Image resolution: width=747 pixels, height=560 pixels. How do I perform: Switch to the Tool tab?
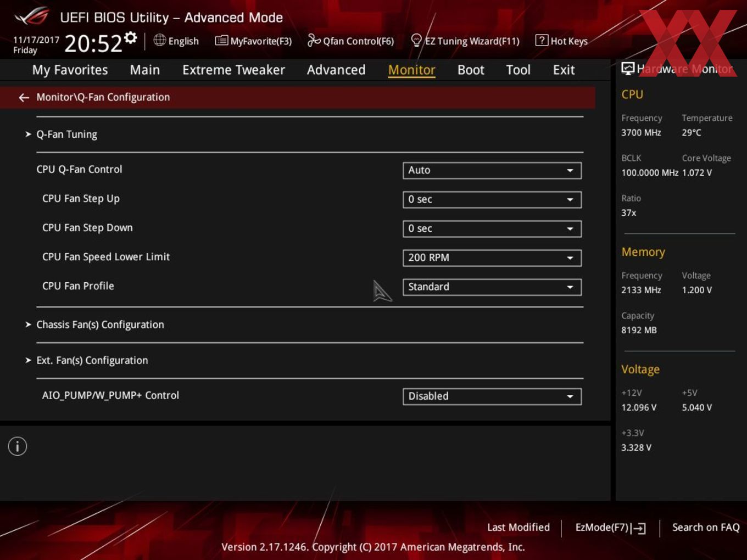tap(518, 70)
